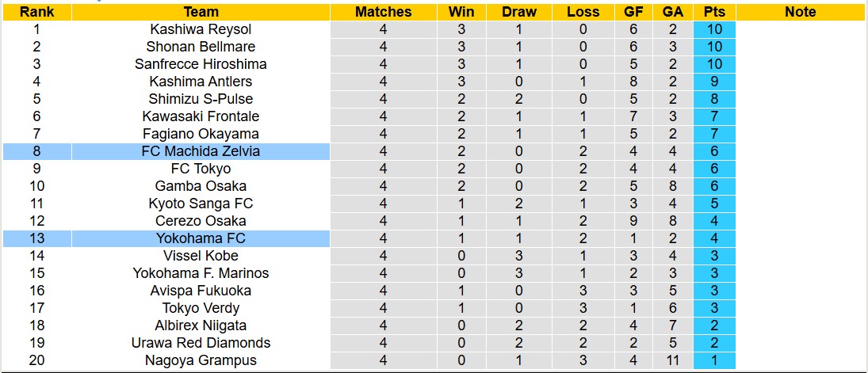Image resolution: width=868 pixels, height=373 pixels.
Task: Click the Rank column header
Action: [36, 12]
